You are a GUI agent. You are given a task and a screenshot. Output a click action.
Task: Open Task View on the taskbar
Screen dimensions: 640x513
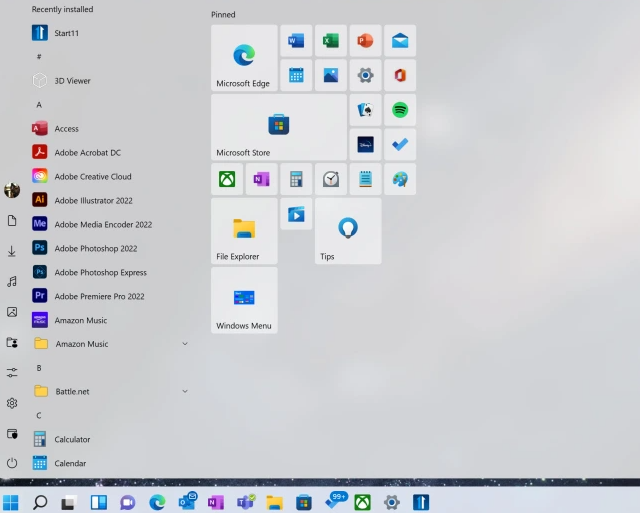pos(69,502)
